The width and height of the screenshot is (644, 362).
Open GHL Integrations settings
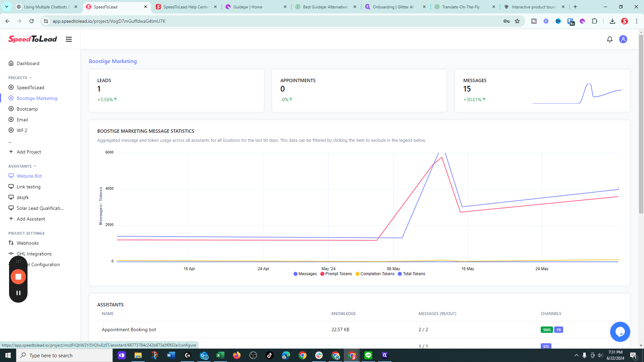34,254
